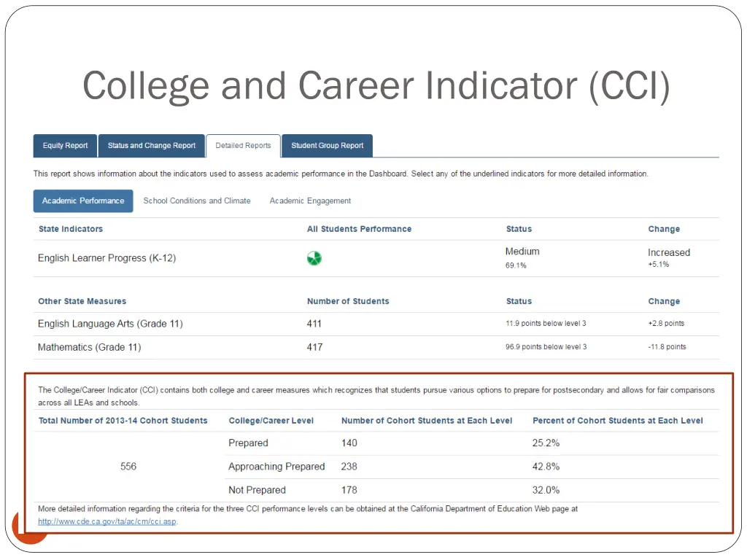Select Mathematics (Grade 11) measure row
The height and width of the screenshot is (560, 747).
point(90,347)
